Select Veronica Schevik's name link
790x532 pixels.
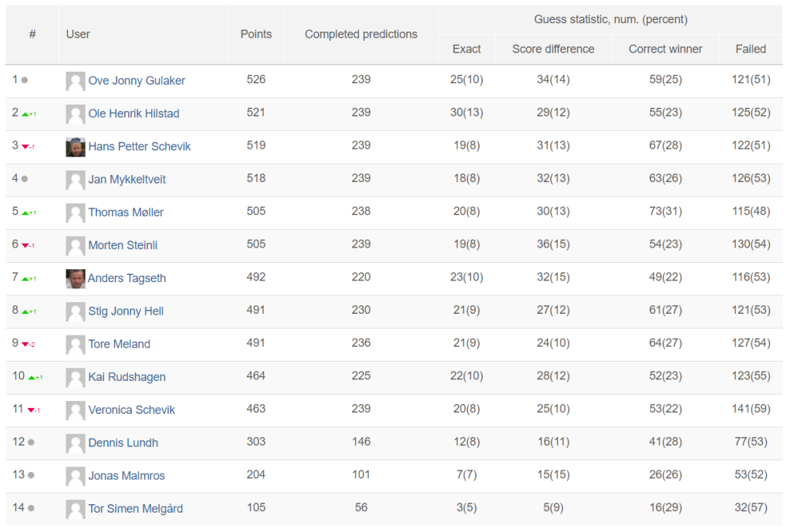[x=131, y=409]
